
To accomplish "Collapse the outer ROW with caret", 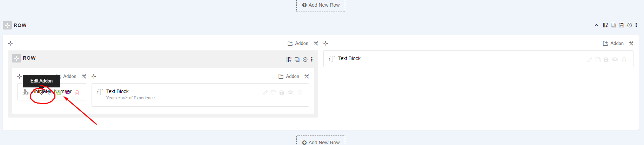I will point(596,25).
